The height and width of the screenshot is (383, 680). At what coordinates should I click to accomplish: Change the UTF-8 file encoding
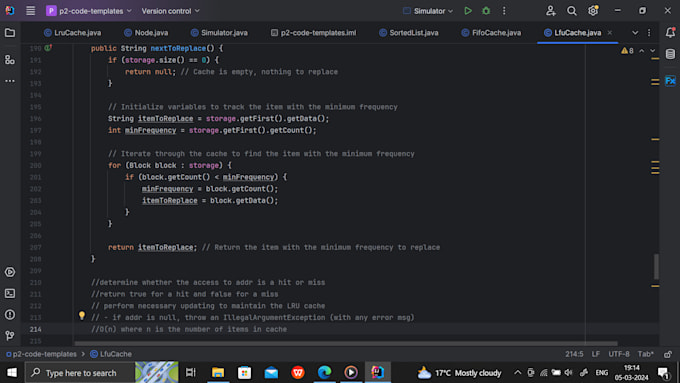[x=618, y=354]
